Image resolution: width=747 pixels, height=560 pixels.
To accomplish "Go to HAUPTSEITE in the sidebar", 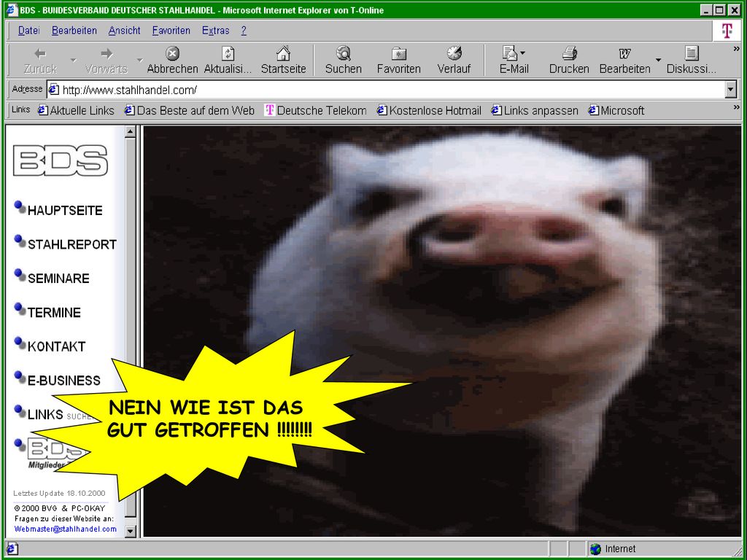I will pyautogui.click(x=65, y=211).
